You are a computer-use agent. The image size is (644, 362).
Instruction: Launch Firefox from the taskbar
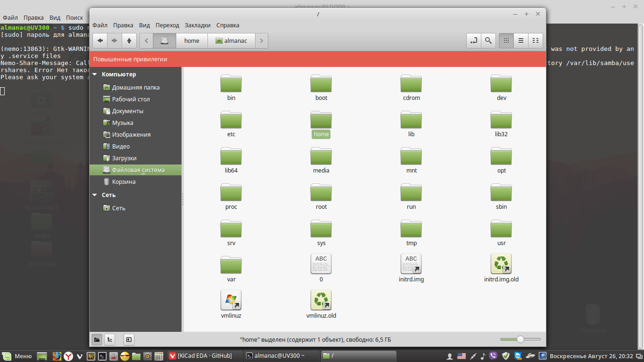(57, 356)
